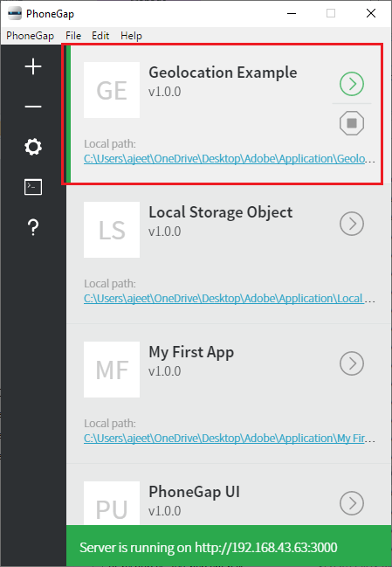Stop the Geolocation Example server
The width and height of the screenshot is (392, 567).
point(352,123)
